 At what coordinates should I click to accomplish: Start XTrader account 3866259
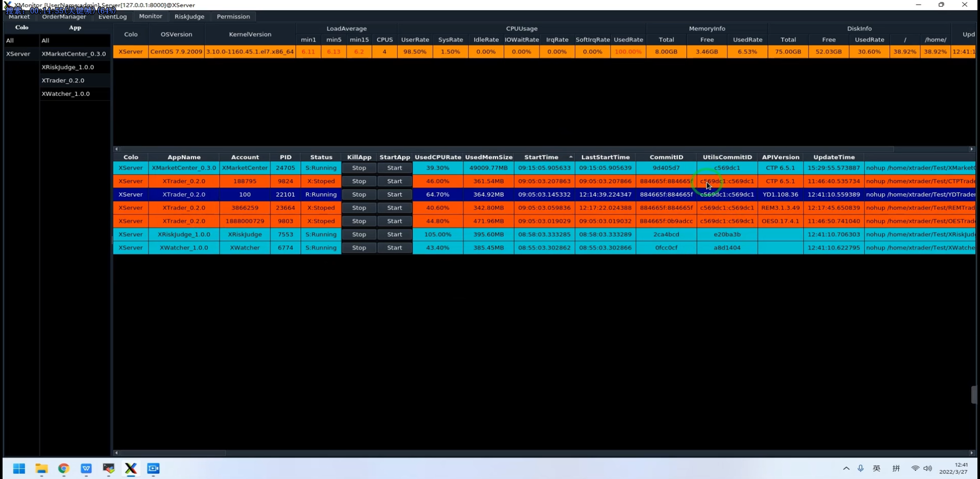[394, 208]
